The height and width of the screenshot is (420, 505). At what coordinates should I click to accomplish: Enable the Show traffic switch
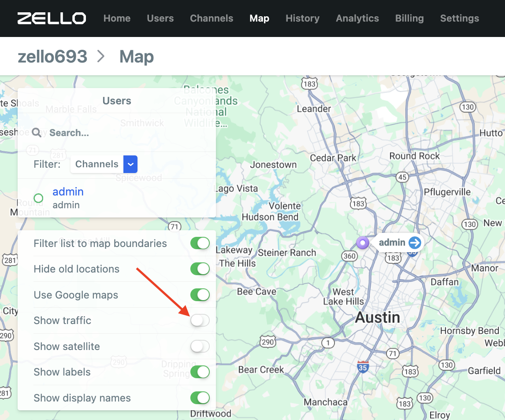click(200, 320)
